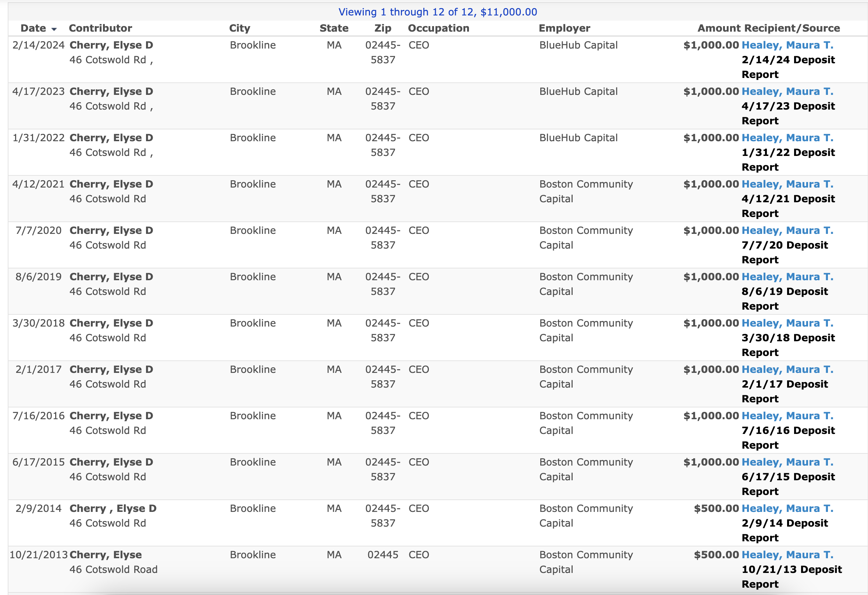Sort by the Amount column header
The width and height of the screenshot is (868, 595).
coord(719,28)
